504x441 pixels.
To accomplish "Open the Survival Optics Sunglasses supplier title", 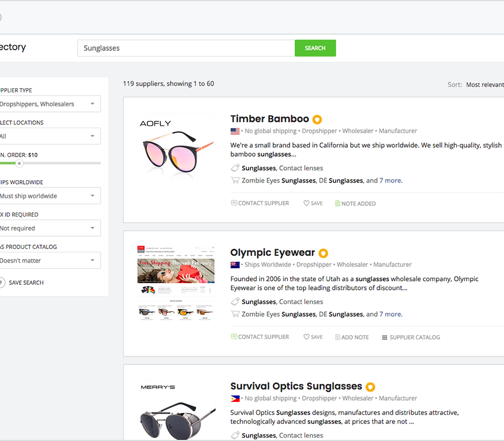I will tap(296, 386).
